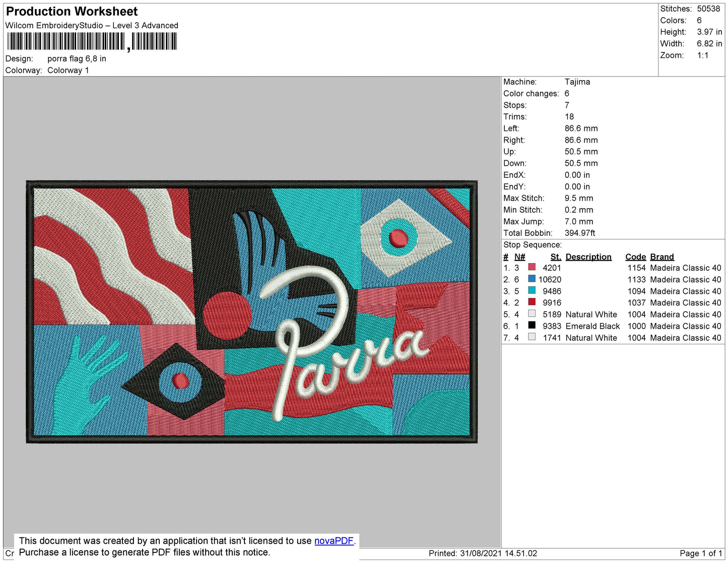Click the Max Jump value 7.0 mm
This screenshot has height=563, width=728.
click(x=579, y=221)
